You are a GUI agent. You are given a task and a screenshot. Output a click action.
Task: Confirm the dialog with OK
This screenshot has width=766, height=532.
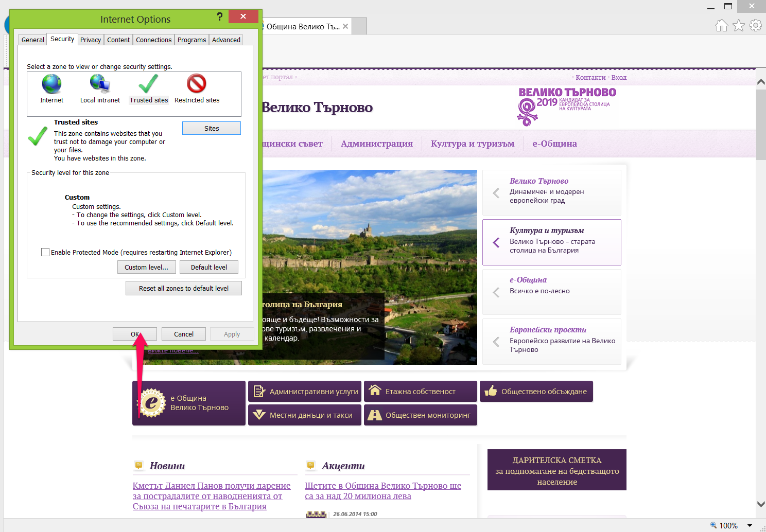(x=135, y=334)
